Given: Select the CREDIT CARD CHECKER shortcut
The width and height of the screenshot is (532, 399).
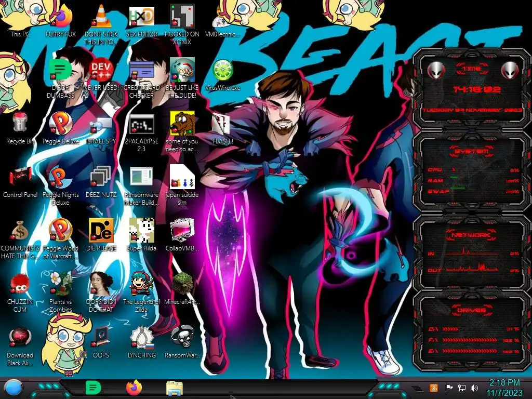Looking at the screenshot, I should (141, 79).
